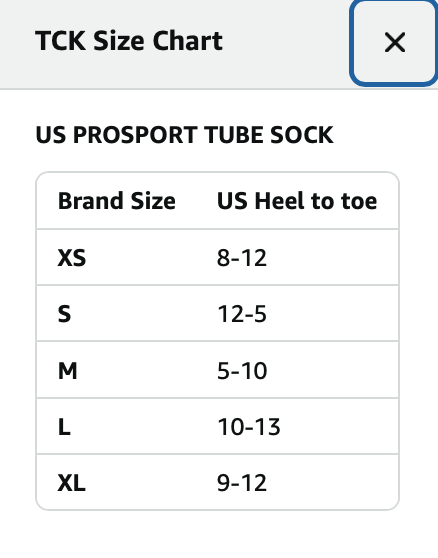Click the US Heel to toe header
The width and height of the screenshot is (438, 558).
pyautogui.click(x=297, y=201)
